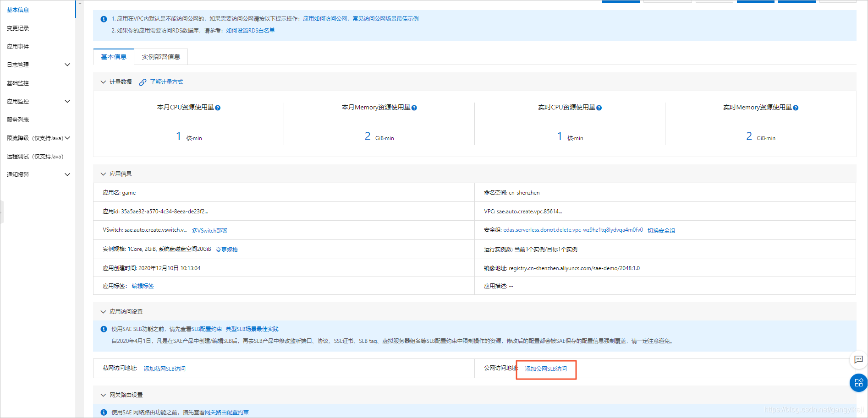The width and height of the screenshot is (868, 418).
Task: Click info icon in SLB notice
Action: [104, 329]
